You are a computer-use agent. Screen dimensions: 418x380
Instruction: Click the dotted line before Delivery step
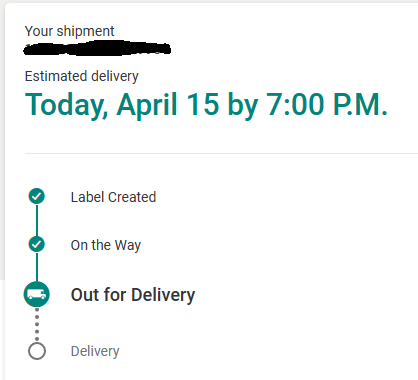click(37, 325)
